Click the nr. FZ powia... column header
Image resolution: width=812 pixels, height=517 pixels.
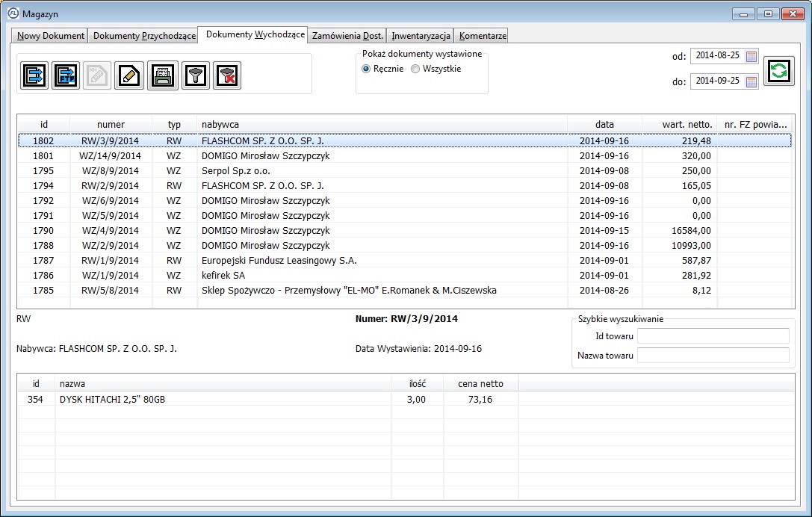point(755,124)
